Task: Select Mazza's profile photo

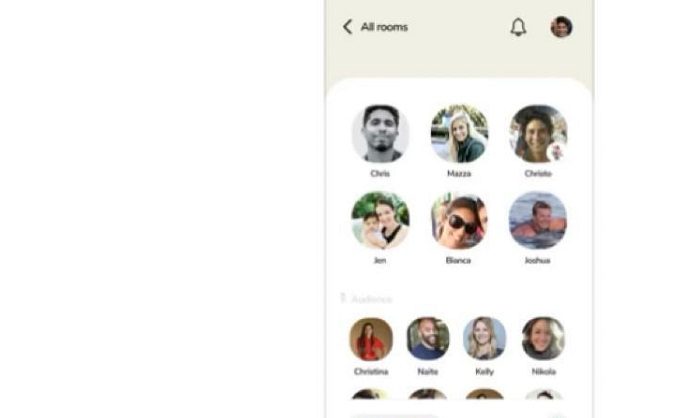Action: pos(459,133)
